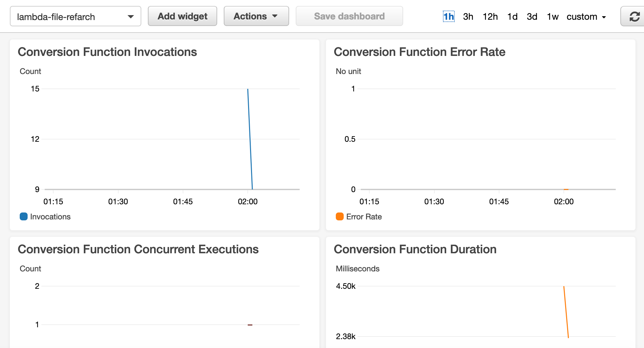This screenshot has width=644, height=348.
Task: Open the custom time range dropdown
Action: tap(586, 16)
